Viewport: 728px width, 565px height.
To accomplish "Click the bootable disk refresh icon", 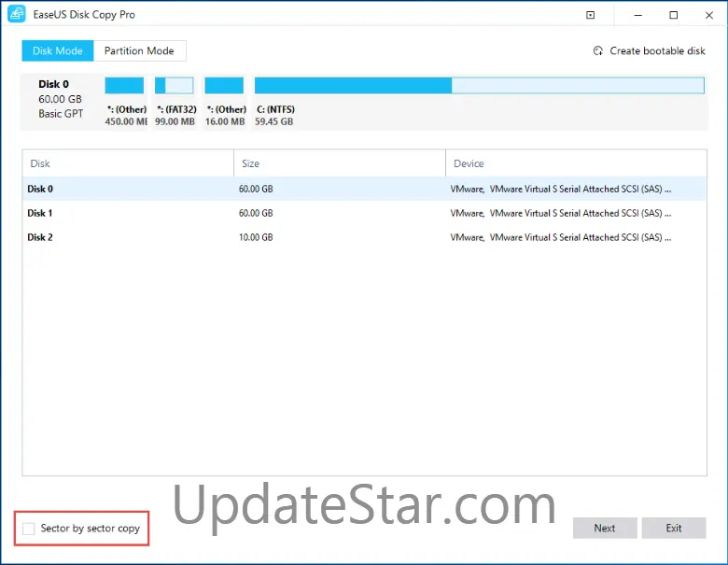I will pos(598,51).
